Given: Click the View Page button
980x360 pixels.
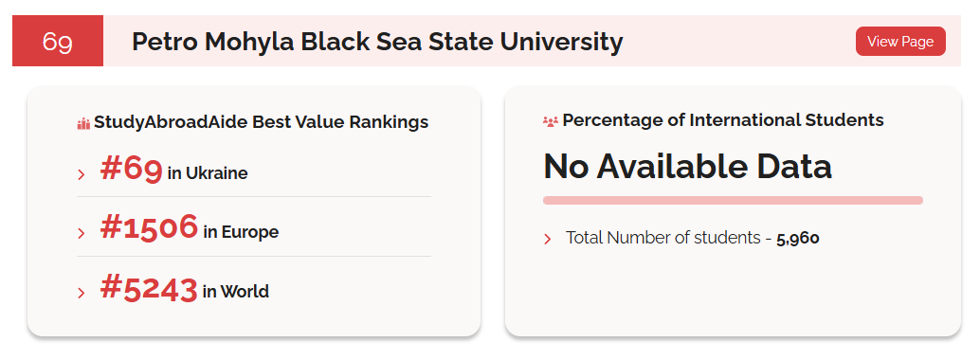Looking at the screenshot, I should pos(900,42).
